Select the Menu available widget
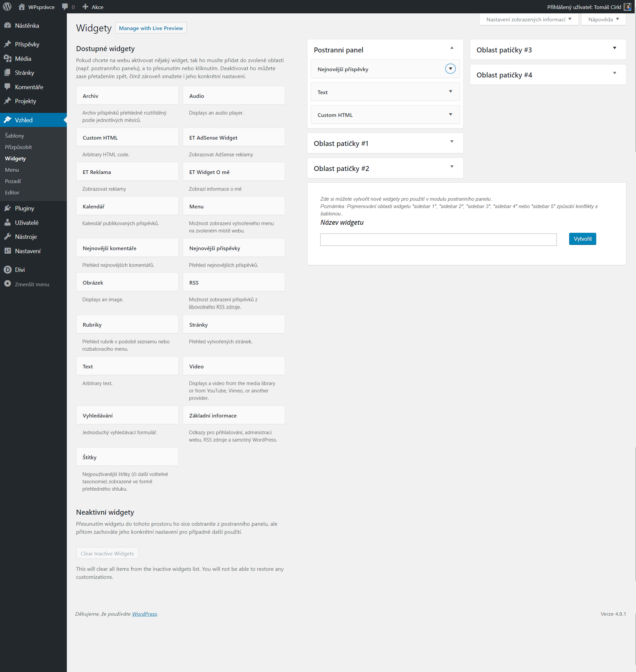 coord(234,206)
